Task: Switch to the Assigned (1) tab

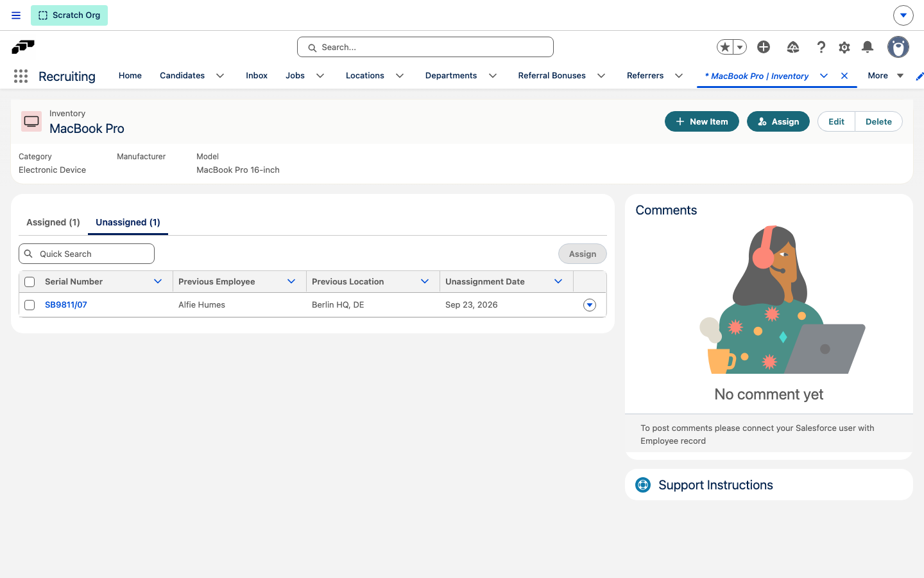Action: (53, 222)
